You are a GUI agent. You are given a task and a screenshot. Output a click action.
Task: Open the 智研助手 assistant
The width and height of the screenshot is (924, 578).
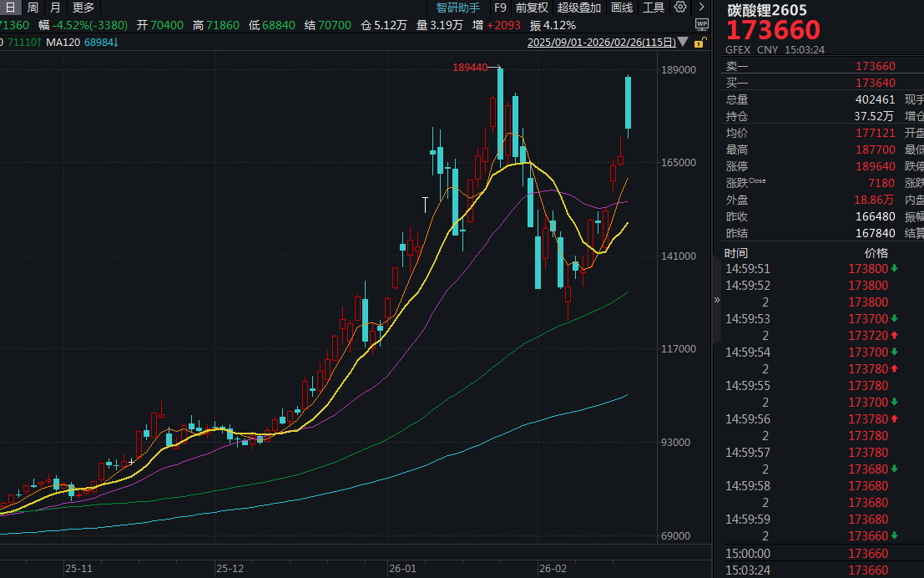458,8
